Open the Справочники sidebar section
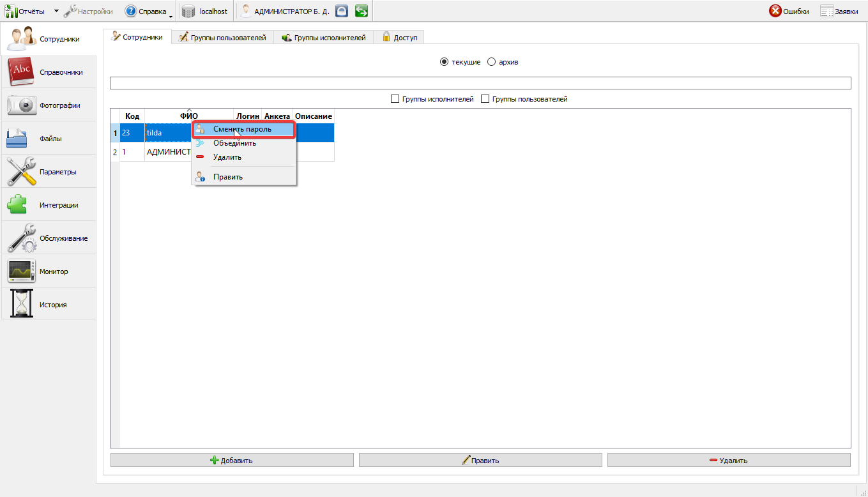Viewport: 868px width, 497px height. point(49,72)
